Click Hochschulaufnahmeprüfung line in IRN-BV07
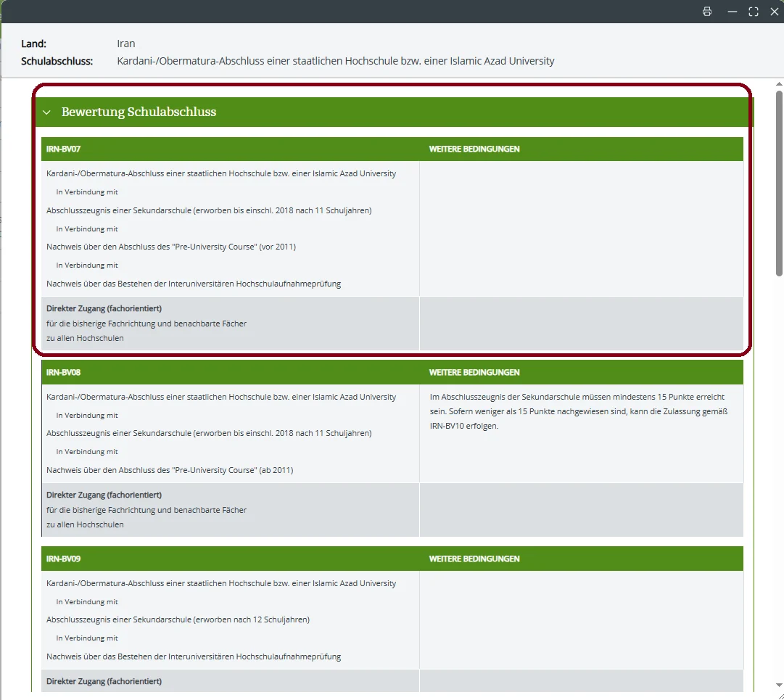Screen dimensions: 784x700 pos(194,284)
